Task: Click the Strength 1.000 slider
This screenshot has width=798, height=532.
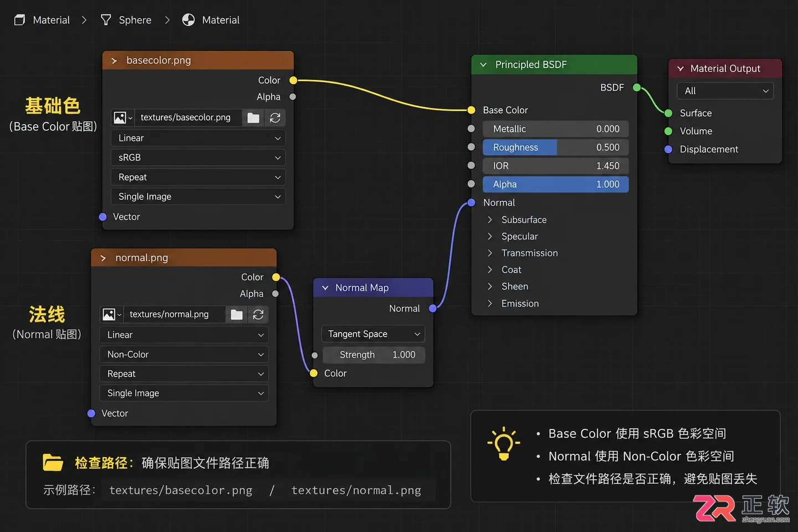Action: (x=374, y=355)
